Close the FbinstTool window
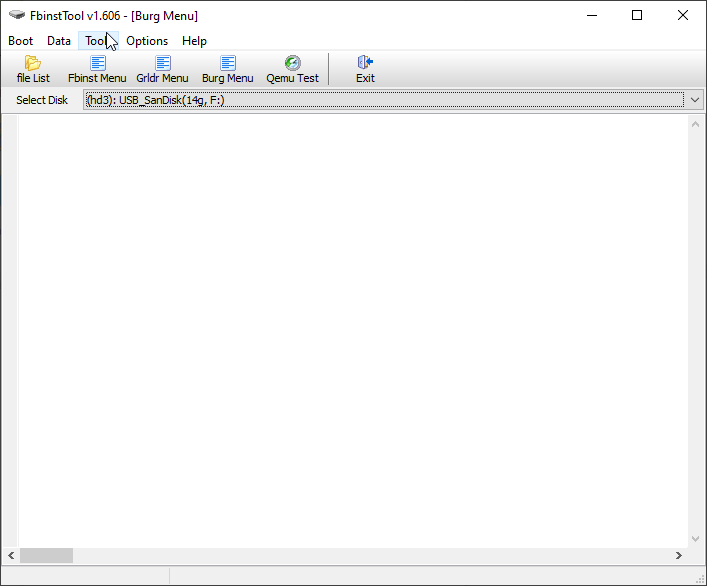Image resolution: width=707 pixels, height=586 pixels. point(683,15)
